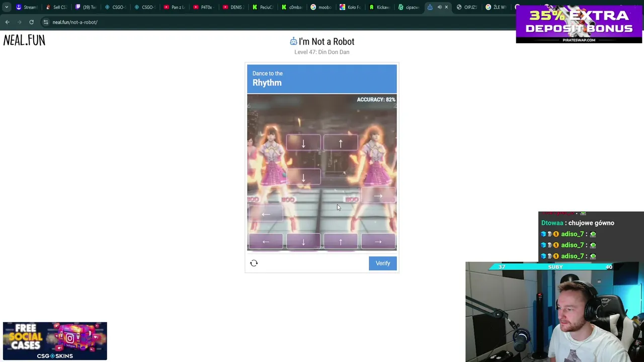Click the faded falling right arrow note
Screen dimensions: 644x362
tap(378, 196)
